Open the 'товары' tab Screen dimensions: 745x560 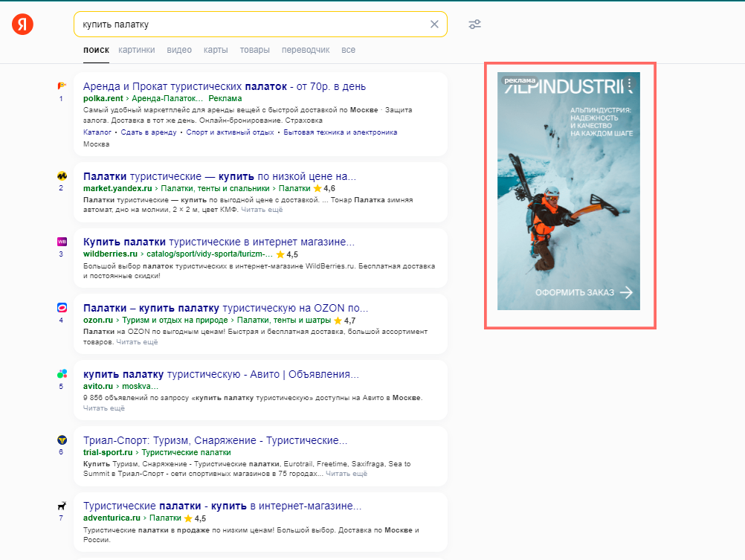255,50
